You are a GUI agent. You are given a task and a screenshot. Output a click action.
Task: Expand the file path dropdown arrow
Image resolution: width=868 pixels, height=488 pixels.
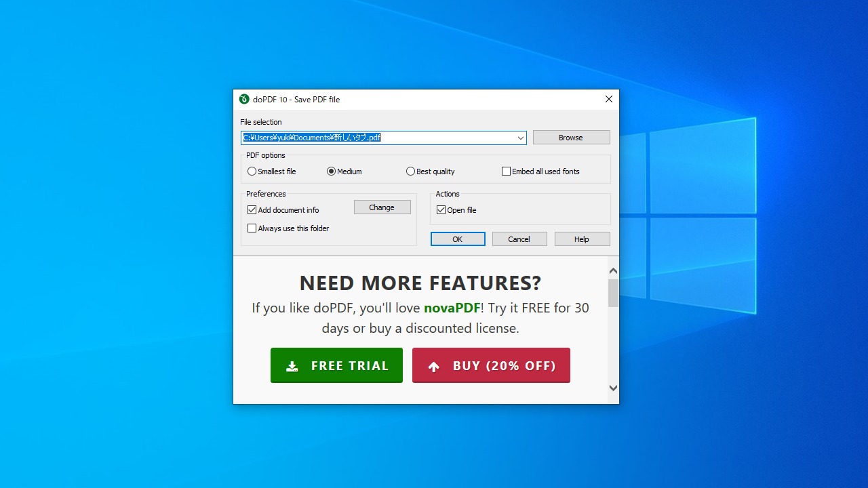(x=520, y=138)
